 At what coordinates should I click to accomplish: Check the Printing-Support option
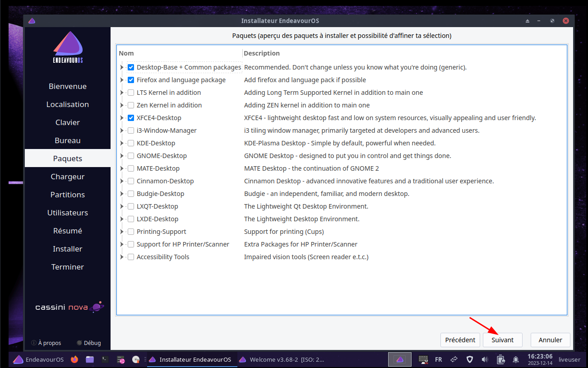pos(131,232)
